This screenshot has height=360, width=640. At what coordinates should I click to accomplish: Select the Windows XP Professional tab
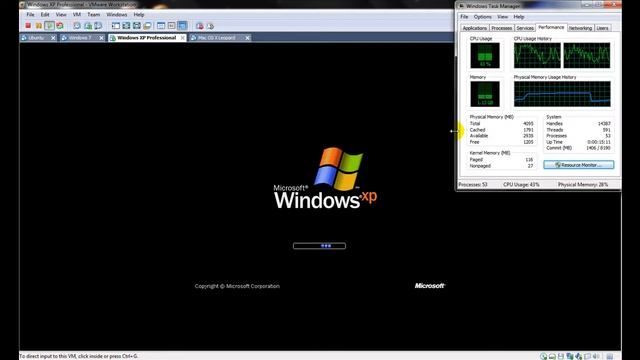click(x=147, y=38)
